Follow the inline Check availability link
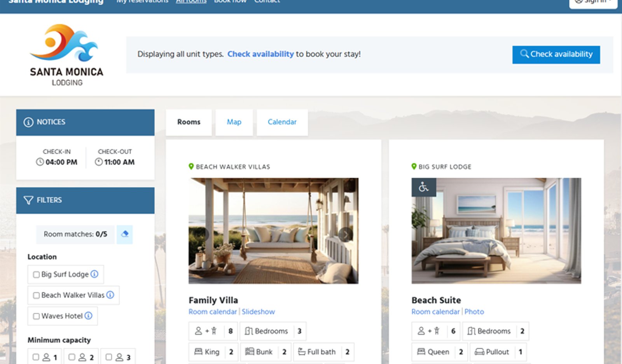Viewport: 622px width, 364px height. click(x=260, y=54)
